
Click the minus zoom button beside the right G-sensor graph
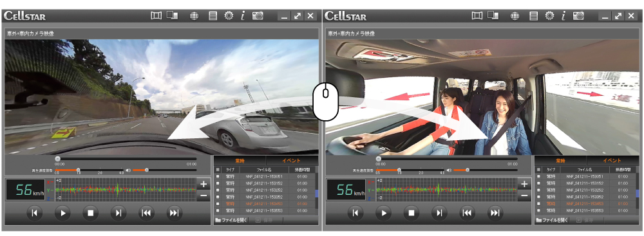pyautogui.click(x=524, y=195)
